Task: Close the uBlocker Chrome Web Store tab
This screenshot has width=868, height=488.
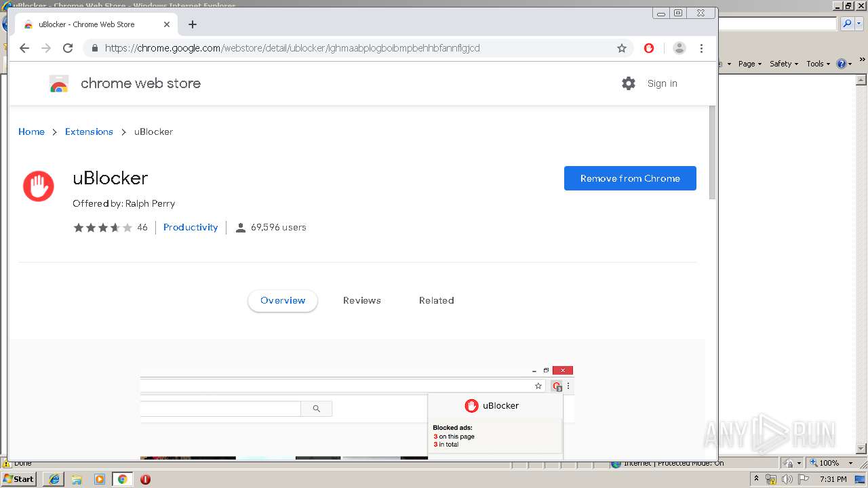Action: (x=167, y=24)
